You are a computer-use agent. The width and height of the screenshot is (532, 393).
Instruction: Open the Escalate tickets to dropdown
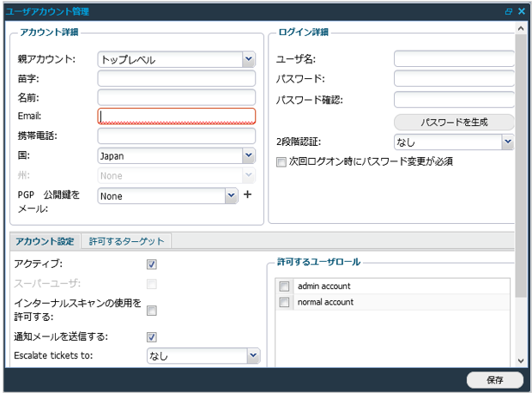(253, 355)
